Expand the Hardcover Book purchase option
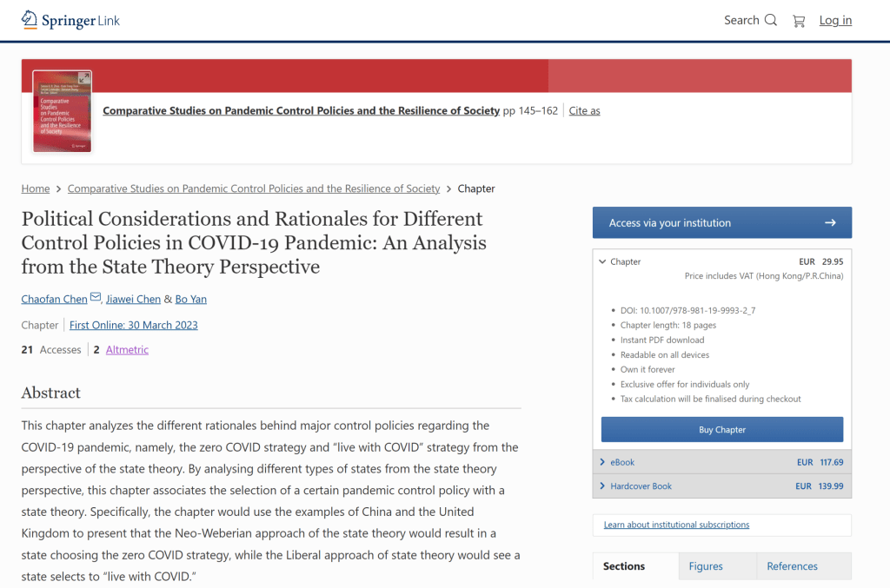This screenshot has width=890, height=588. tap(601, 486)
